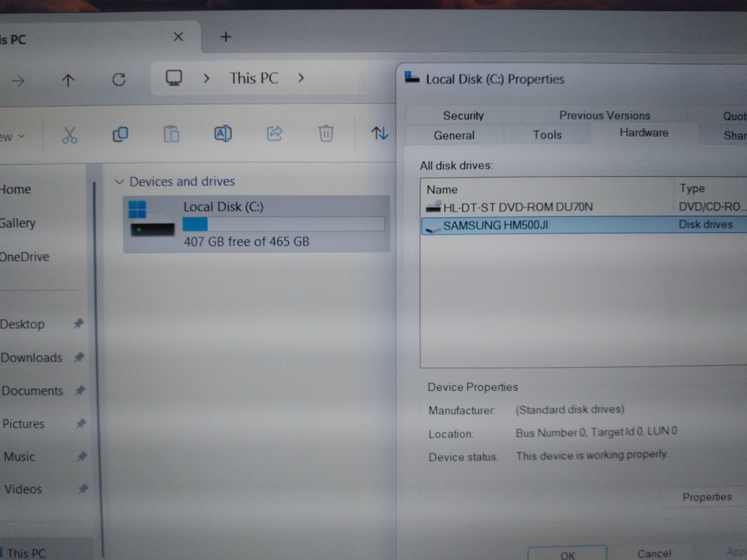Click OK in the Properties dialog
This screenshot has height=560, width=747.
[x=567, y=554]
